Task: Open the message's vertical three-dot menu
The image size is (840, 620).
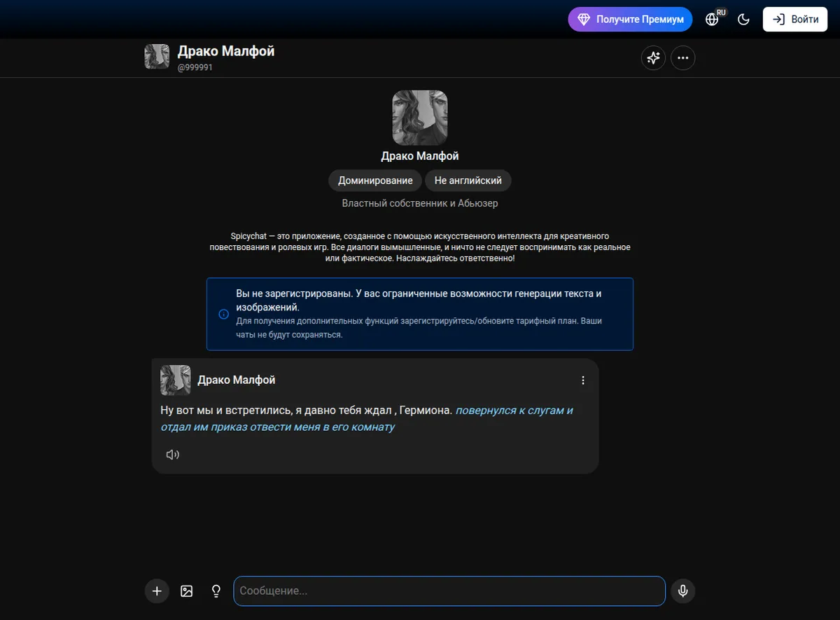Action: 583,380
